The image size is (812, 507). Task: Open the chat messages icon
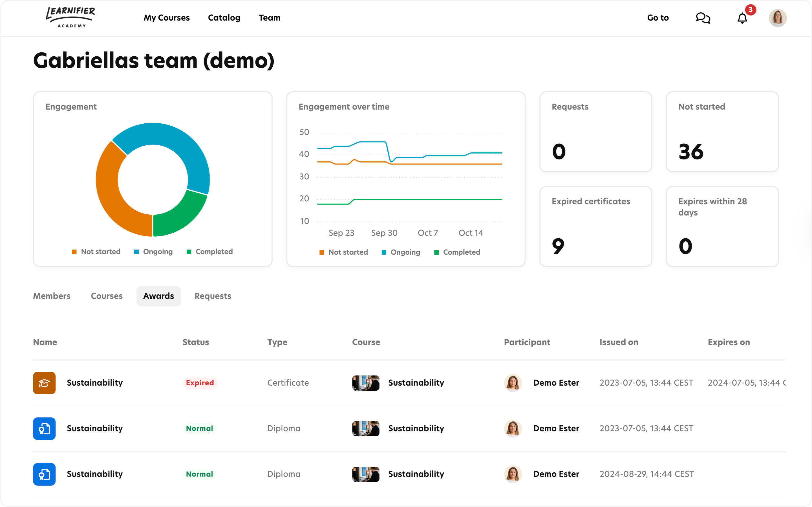click(703, 18)
